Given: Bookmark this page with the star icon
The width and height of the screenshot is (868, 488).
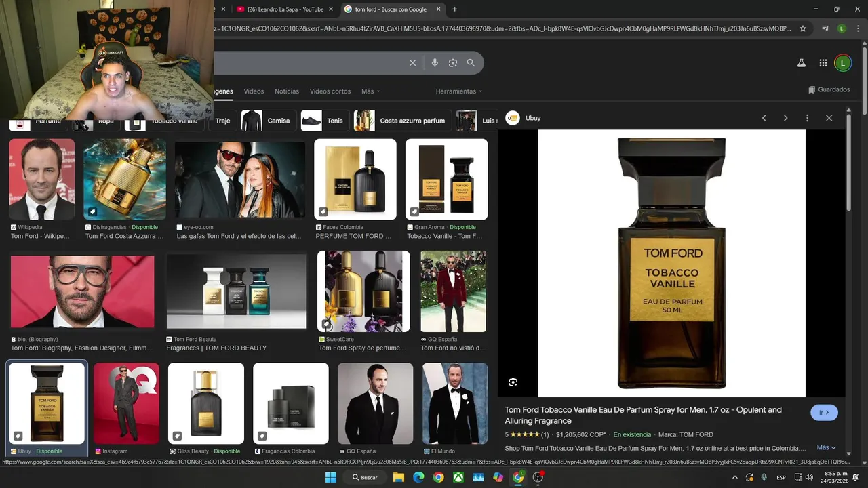Looking at the screenshot, I should (x=803, y=28).
